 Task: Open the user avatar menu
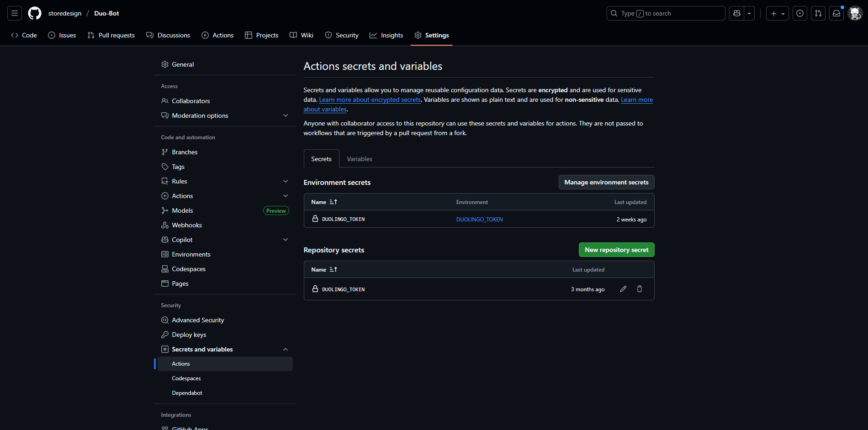click(855, 13)
